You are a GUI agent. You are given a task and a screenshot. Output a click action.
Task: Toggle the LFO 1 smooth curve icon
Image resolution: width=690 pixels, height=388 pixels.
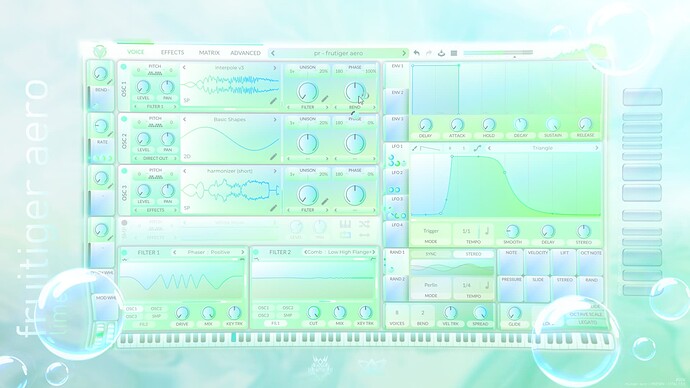(x=477, y=148)
